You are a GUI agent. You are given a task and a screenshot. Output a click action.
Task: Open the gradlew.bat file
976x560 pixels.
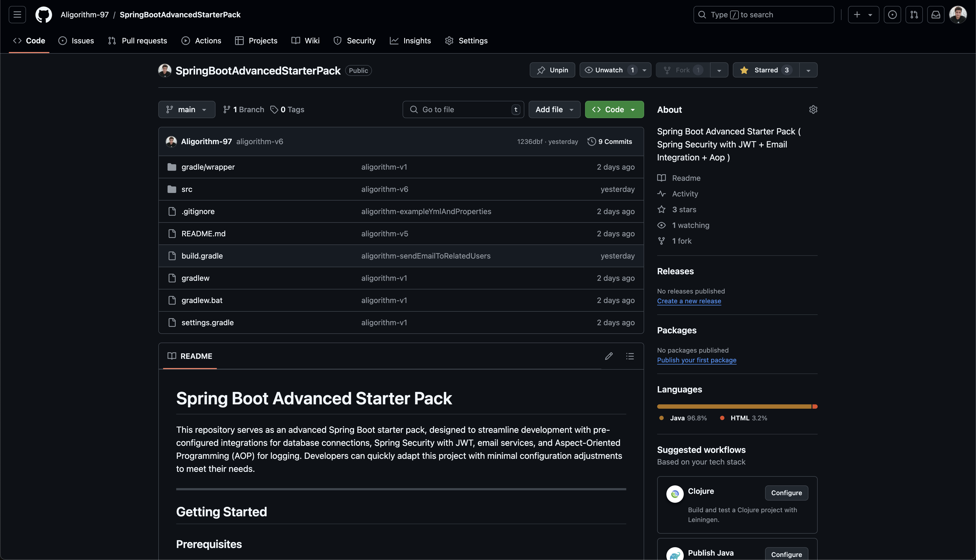click(x=202, y=300)
